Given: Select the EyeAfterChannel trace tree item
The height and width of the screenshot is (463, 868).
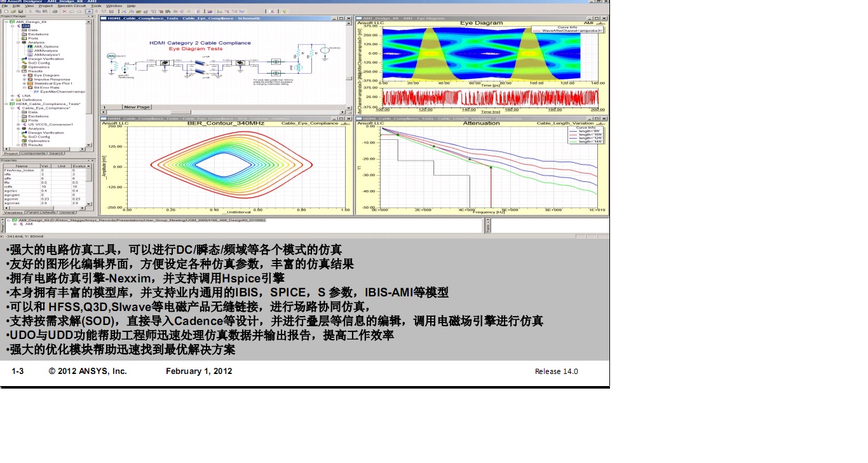Looking at the screenshot, I should tap(62, 92).
